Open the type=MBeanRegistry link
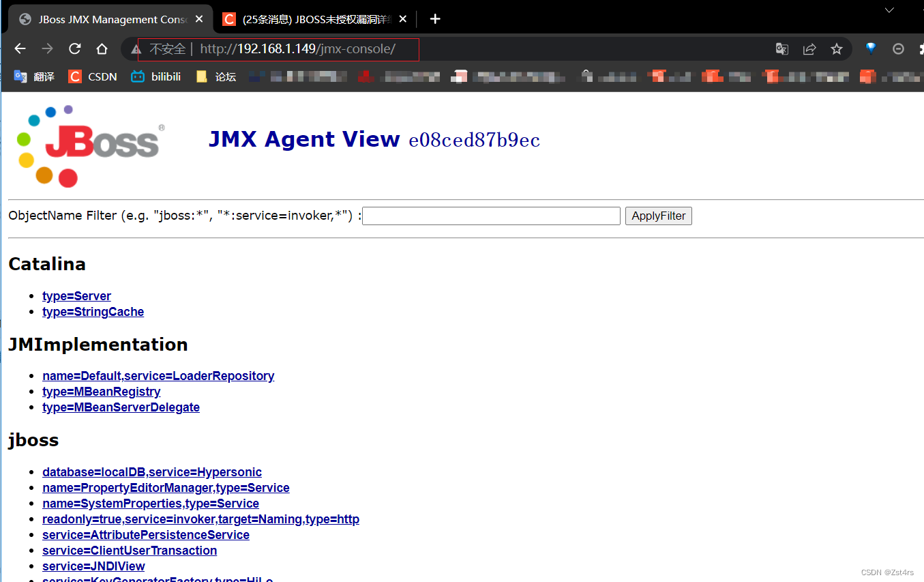 point(102,392)
